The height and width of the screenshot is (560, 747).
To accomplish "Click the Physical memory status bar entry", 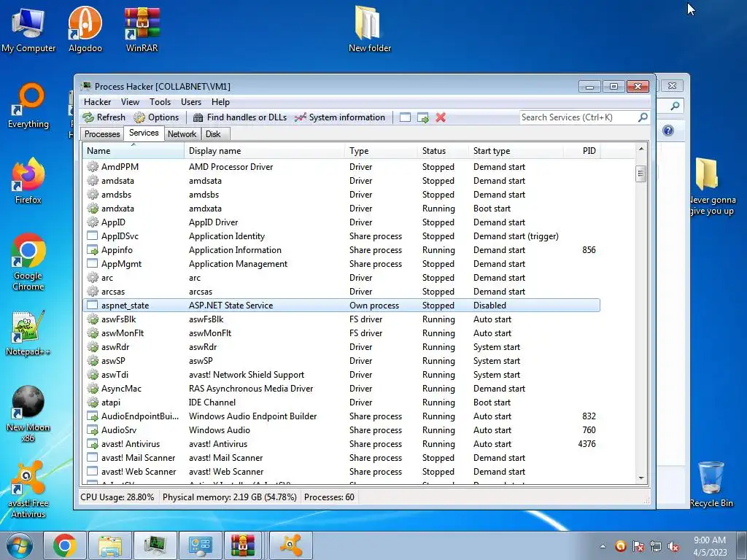I will (230, 497).
